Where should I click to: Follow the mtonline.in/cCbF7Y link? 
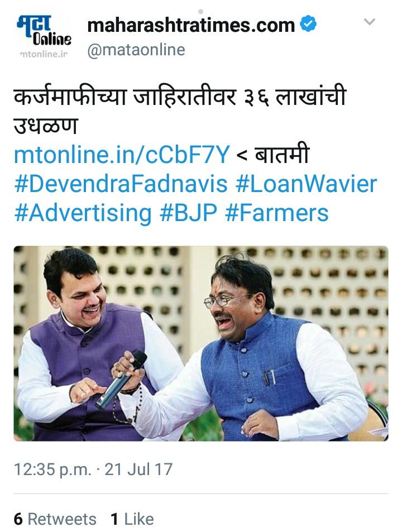[122, 155]
